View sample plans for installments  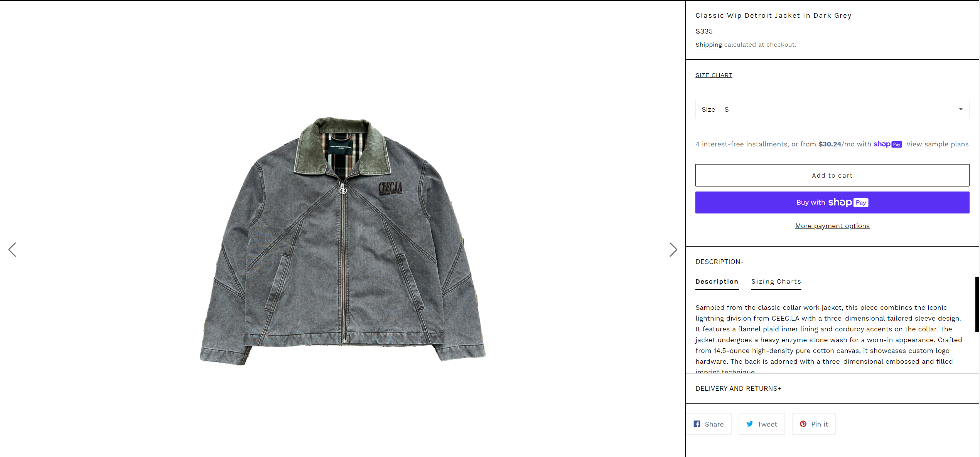click(x=937, y=144)
